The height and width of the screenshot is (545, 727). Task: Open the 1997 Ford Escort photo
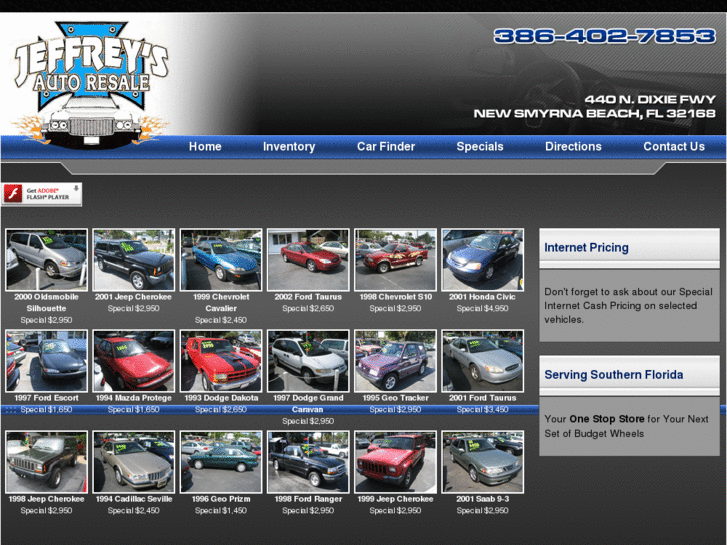click(x=46, y=361)
